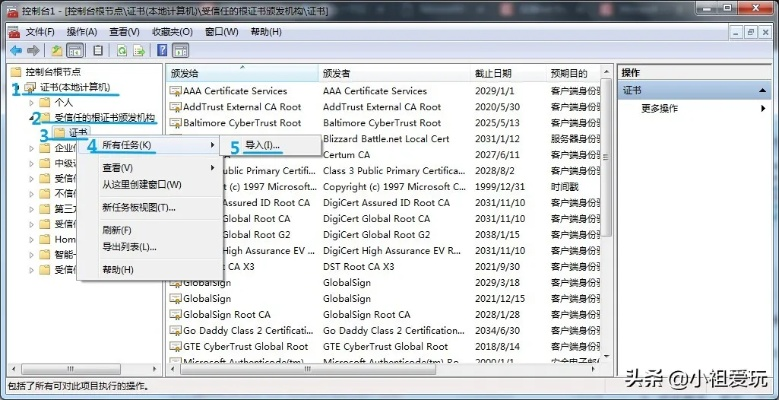This screenshot has width=779, height=400.
Task: Click the 个人 folder icon in tree
Action: click(x=45, y=103)
